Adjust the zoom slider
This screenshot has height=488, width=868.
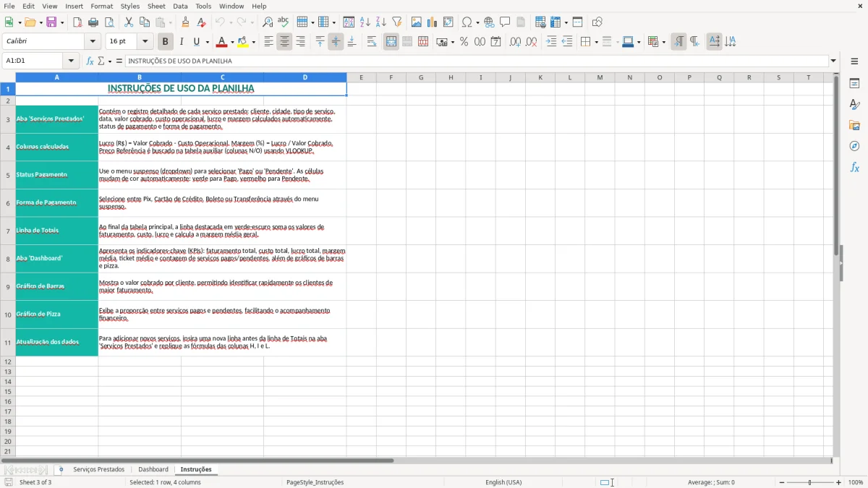[810, 482]
